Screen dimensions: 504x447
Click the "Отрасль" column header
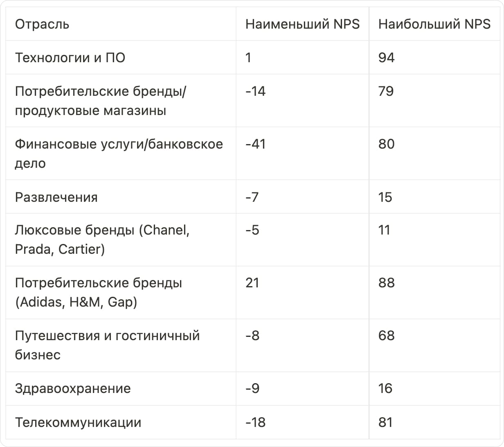tap(42, 24)
